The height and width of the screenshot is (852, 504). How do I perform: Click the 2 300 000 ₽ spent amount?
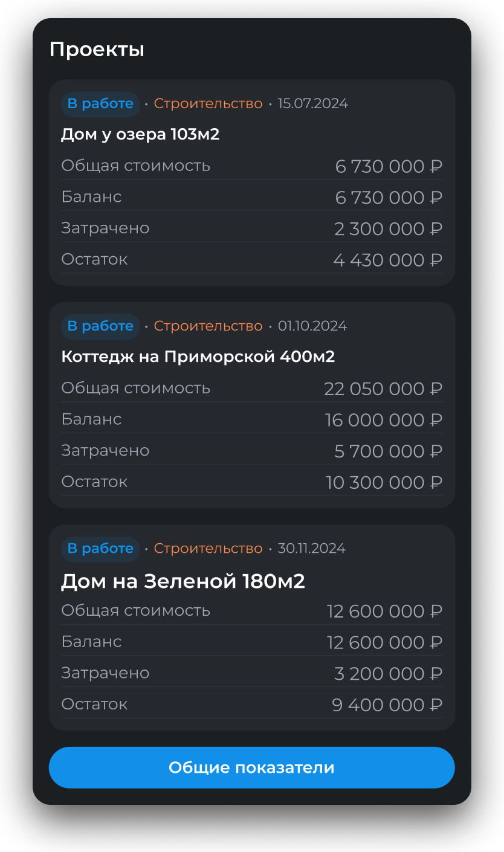click(388, 229)
